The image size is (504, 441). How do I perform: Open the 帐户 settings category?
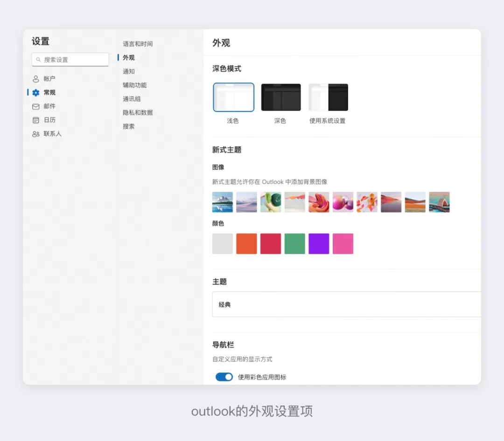(x=49, y=79)
